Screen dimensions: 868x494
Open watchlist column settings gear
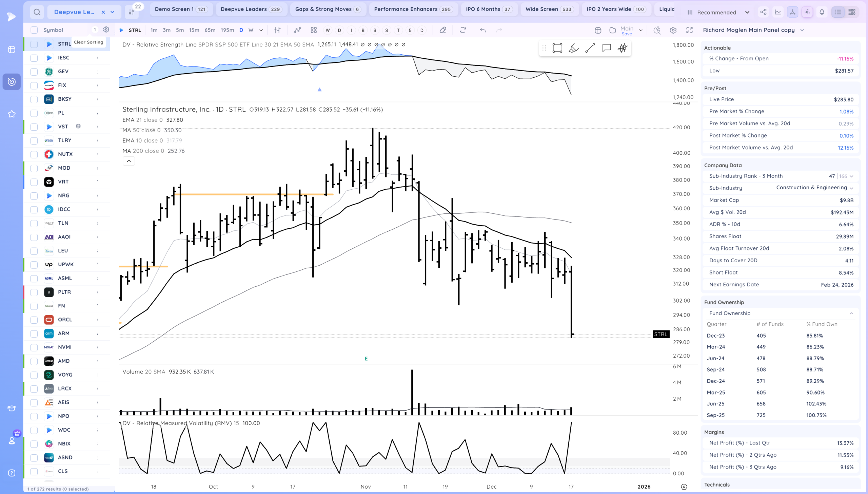(106, 30)
